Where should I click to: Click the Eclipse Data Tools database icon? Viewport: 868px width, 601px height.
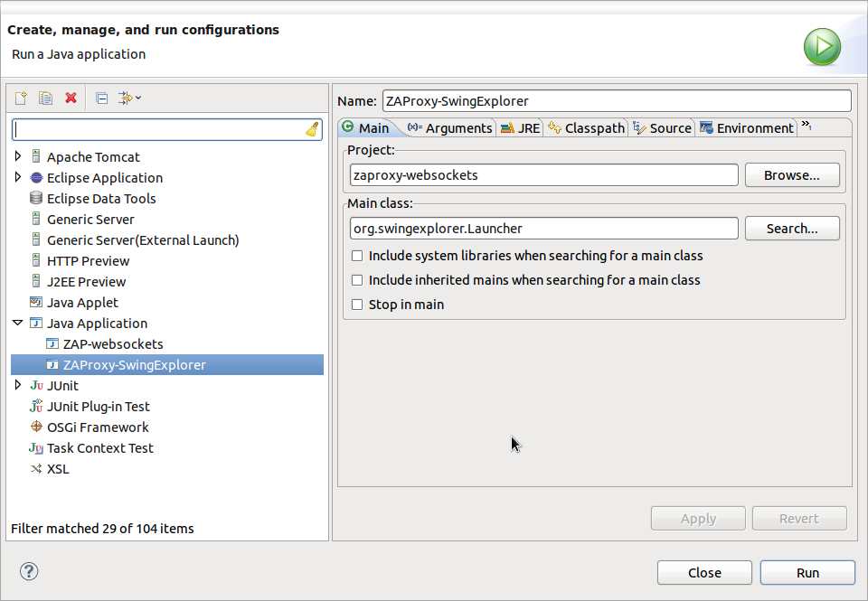coord(36,198)
